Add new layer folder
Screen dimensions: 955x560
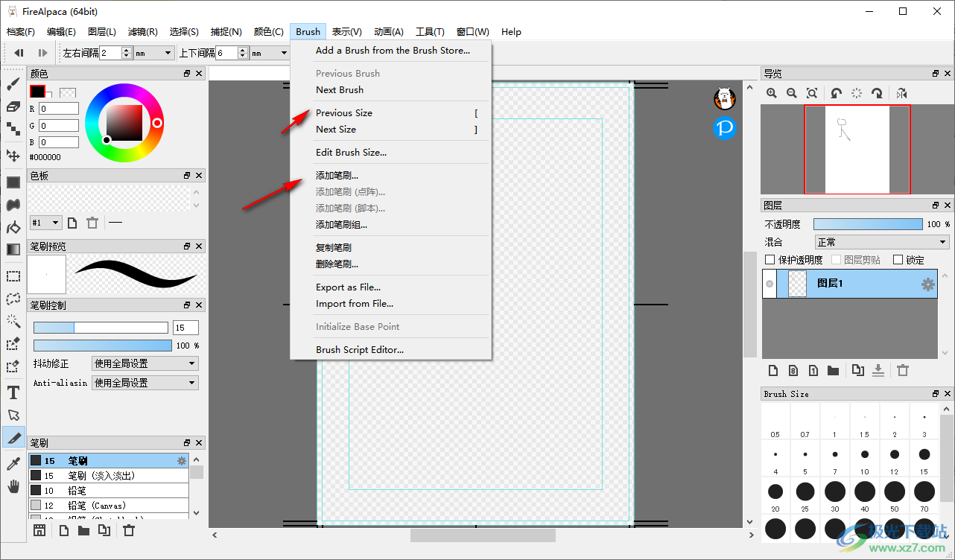(834, 370)
